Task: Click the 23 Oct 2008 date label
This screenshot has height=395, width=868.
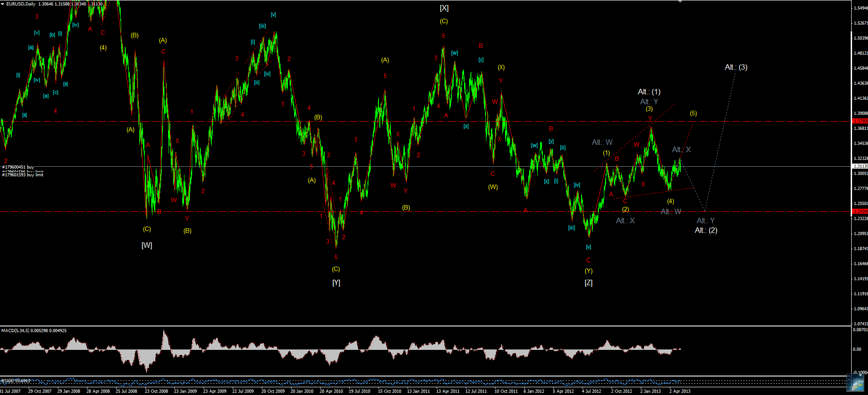Action: point(156,391)
